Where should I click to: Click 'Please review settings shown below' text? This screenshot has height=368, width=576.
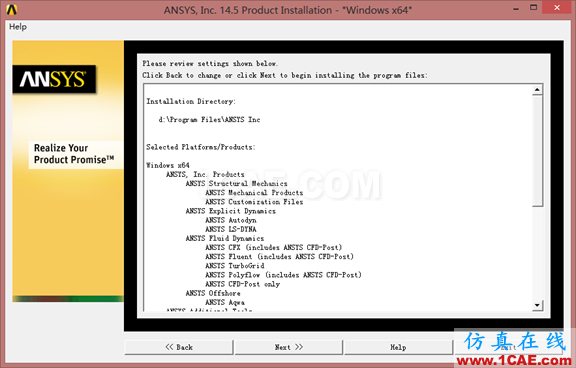210,64
